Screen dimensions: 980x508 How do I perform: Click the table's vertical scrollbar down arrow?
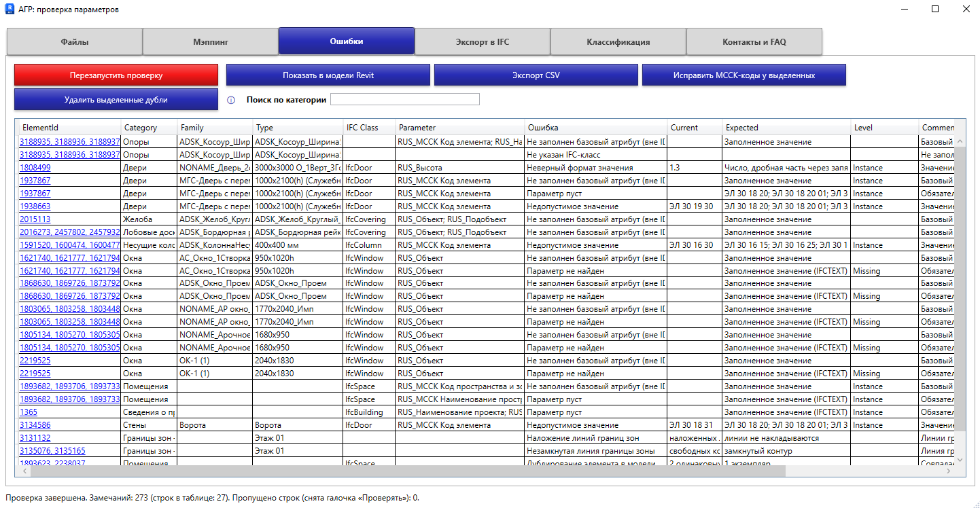click(x=960, y=460)
